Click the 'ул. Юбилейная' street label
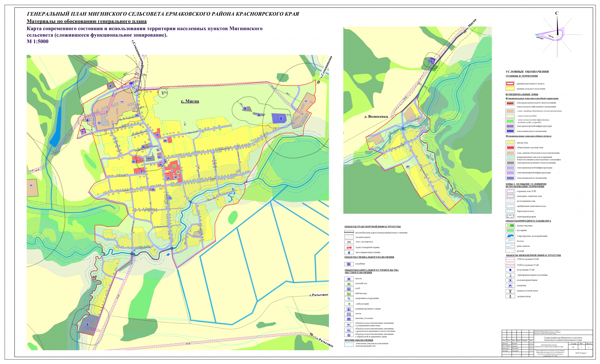Screen dimensions: 600x364 coord(192,132)
